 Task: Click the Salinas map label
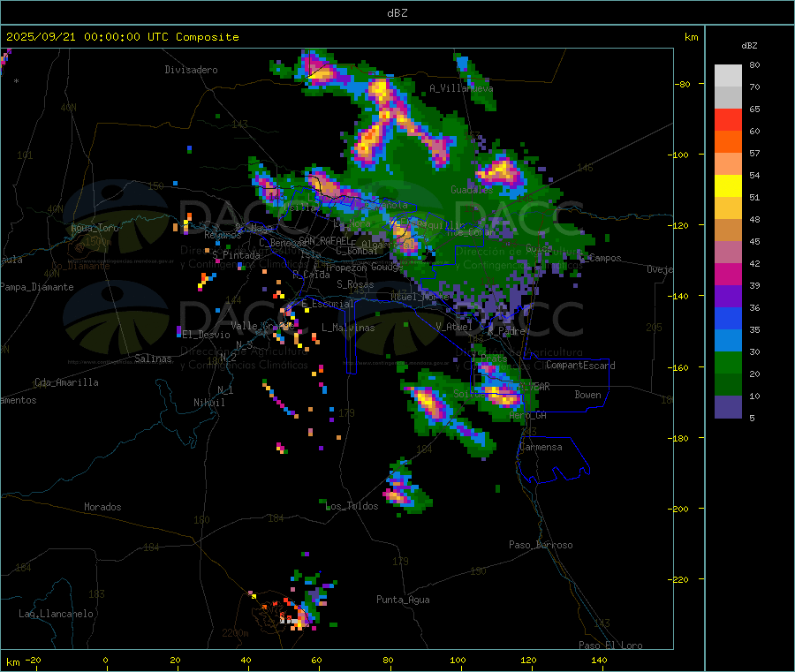[x=153, y=359]
